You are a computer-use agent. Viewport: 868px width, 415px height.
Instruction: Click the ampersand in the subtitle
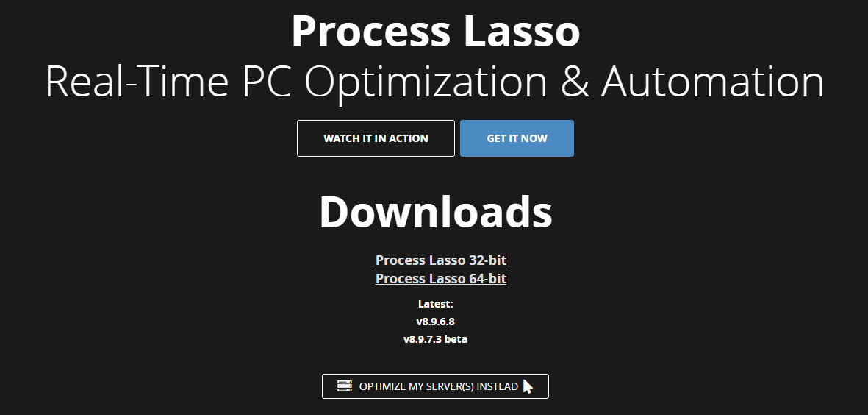[575, 82]
